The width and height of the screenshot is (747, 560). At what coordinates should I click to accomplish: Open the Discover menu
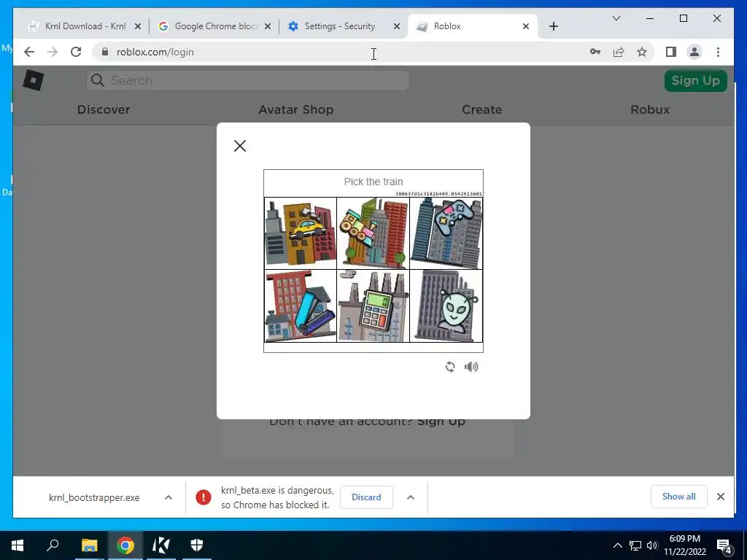click(104, 109)
